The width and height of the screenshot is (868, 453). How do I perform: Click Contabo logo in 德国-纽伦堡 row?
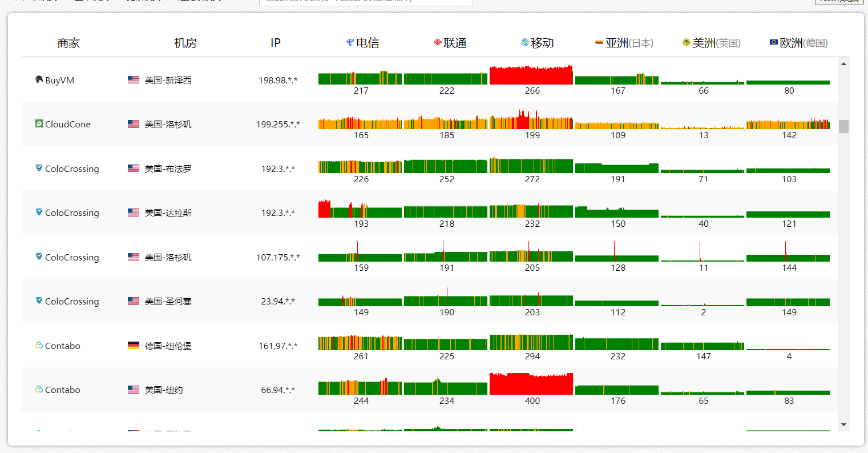39,345
